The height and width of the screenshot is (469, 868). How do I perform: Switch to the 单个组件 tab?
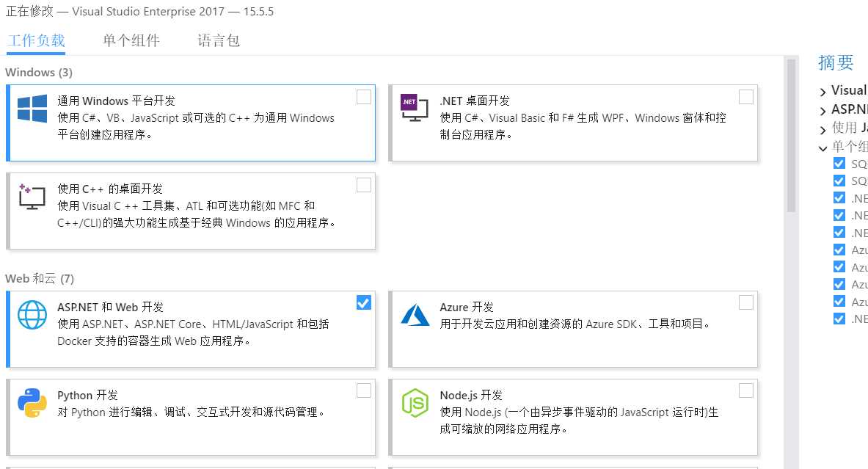coord(131,40)
